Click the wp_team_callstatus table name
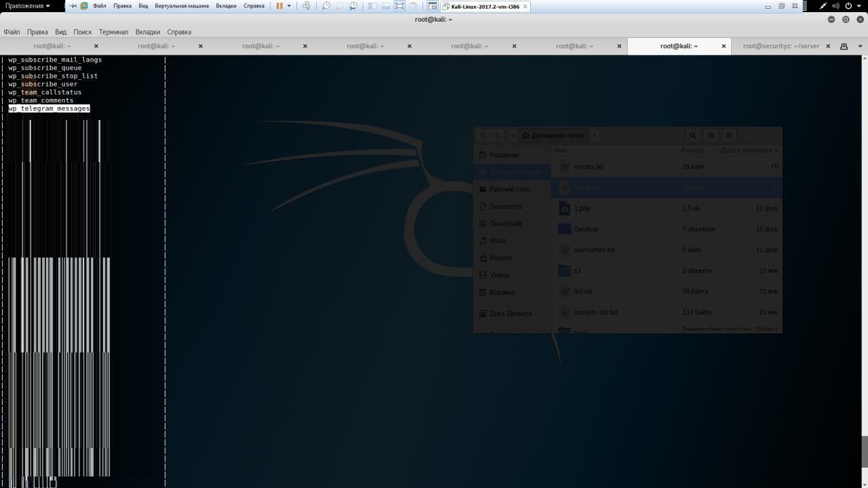The height and width of the screenshot is (488, 868). tap(45, 92)
